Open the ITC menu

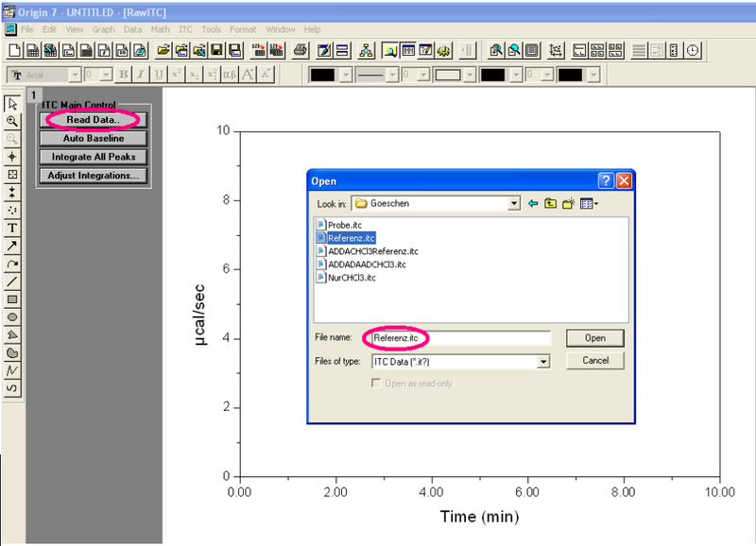tap(185, 29)
